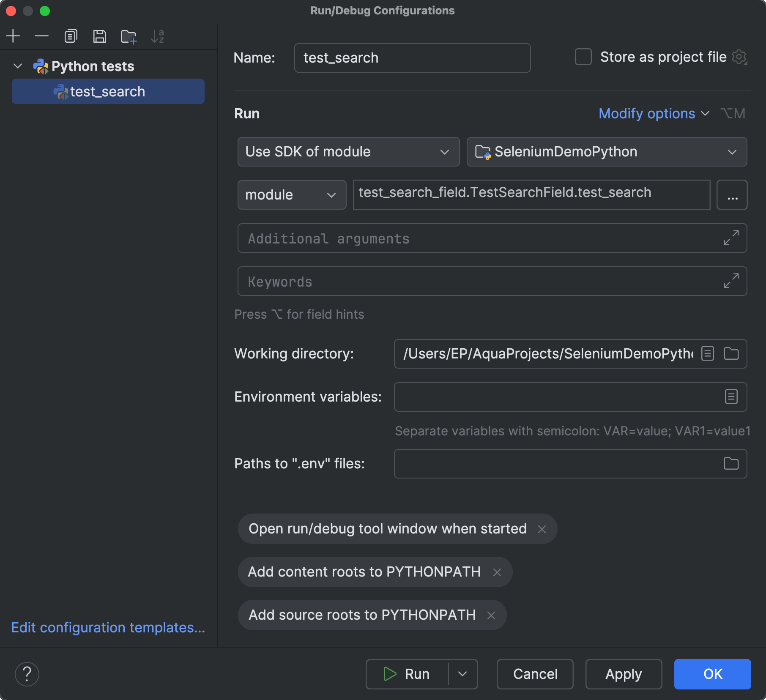766x700 pixels.
Task: Expand the Run button dropdown arrow
Action: pos(462,674)
